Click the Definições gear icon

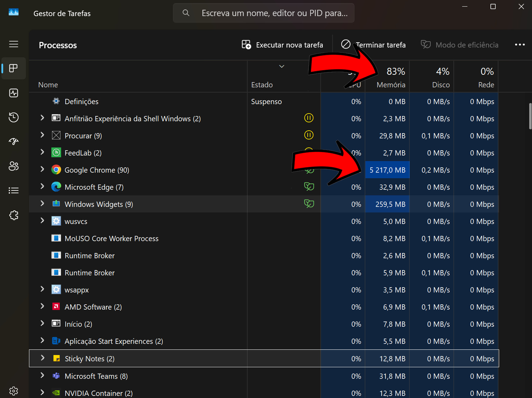click(x=56, y=101)
